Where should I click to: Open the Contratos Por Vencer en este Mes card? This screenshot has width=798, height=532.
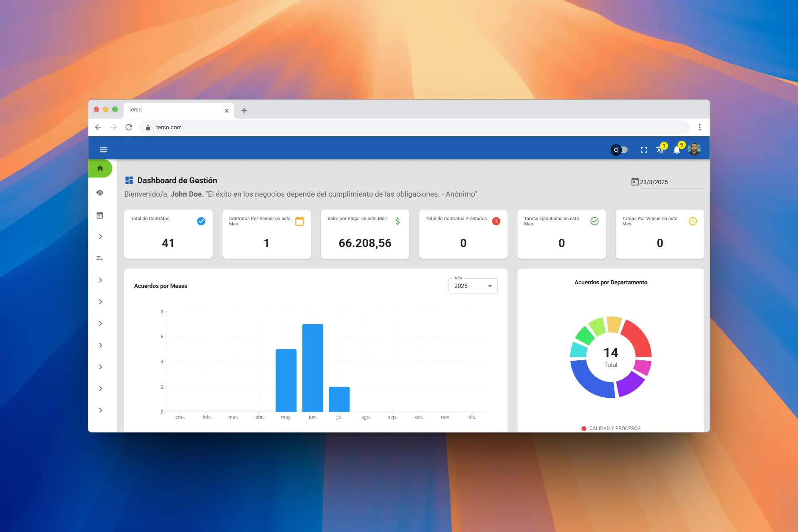pyautogui.click(x=266, y=234)
